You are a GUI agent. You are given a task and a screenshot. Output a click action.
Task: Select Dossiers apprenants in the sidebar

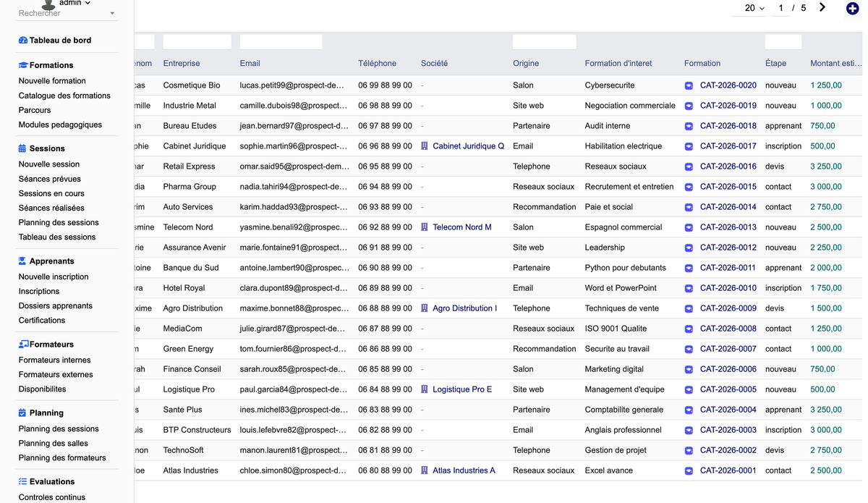(x=56, y=305)
